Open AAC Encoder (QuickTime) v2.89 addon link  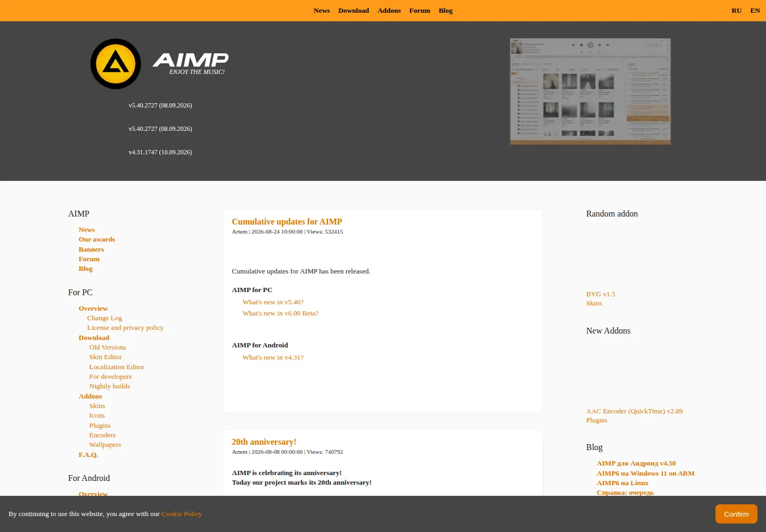(634, 411)
